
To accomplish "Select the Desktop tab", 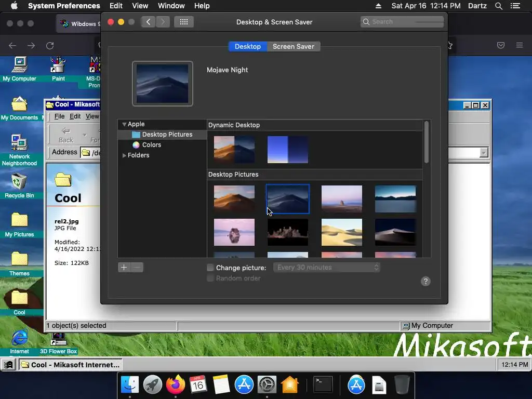I will pyautogui.click(x=248, y=46).
